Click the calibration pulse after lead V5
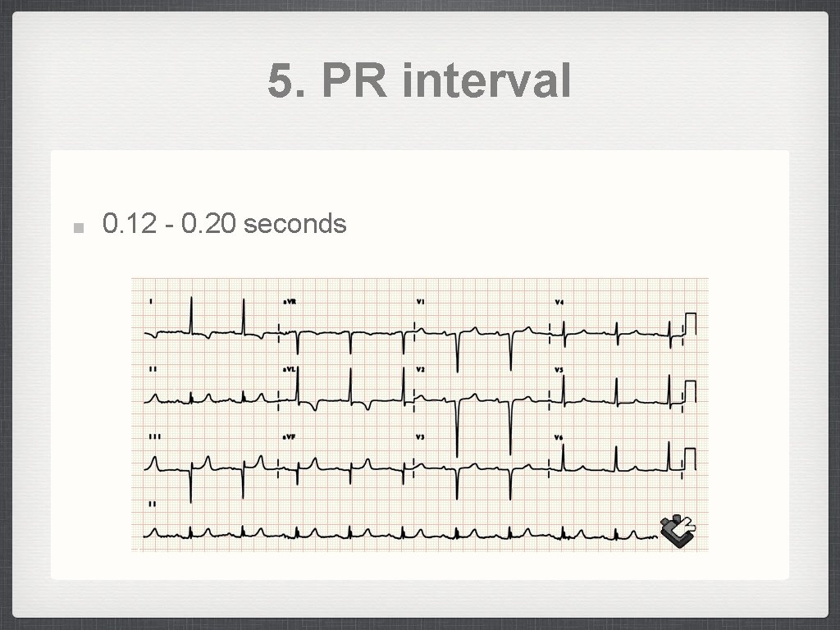 click(x=690, y=390)
